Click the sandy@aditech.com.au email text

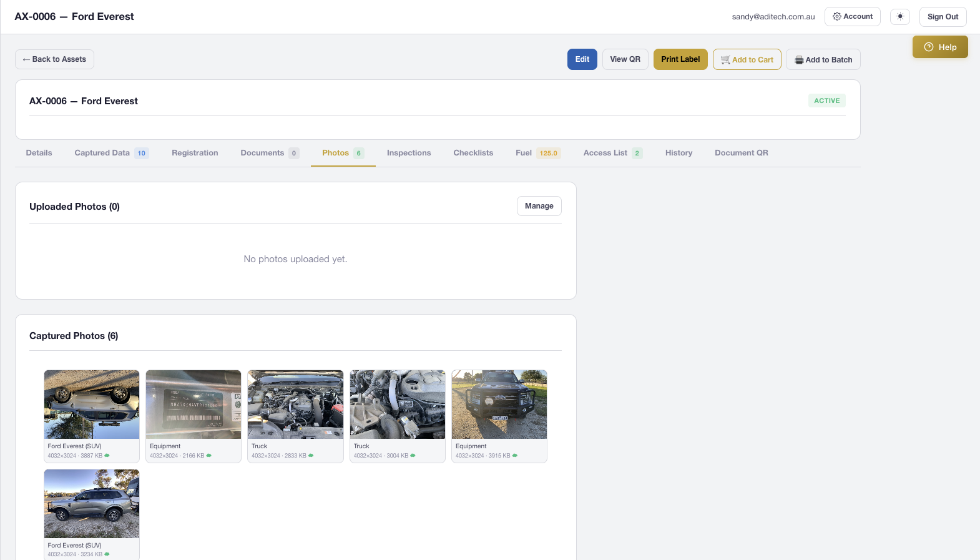coord(773,17)
